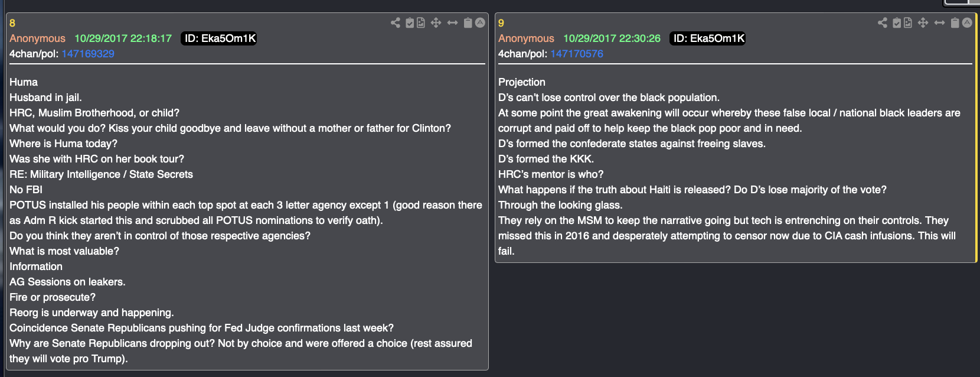Click the ID: Eka5Om1K badge on post 8
The width and height of the screenshot is (980, 377).
tap(220, 38)
